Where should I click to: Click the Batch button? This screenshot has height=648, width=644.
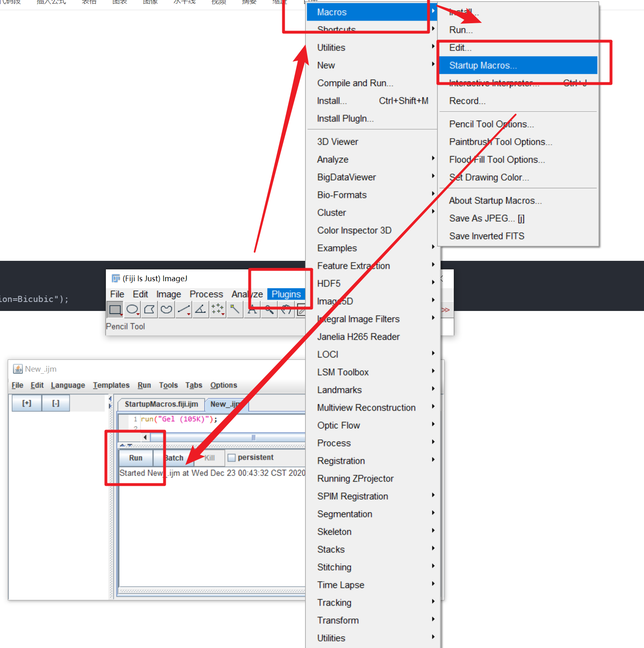pyautogui.click(x=174, y=458)
